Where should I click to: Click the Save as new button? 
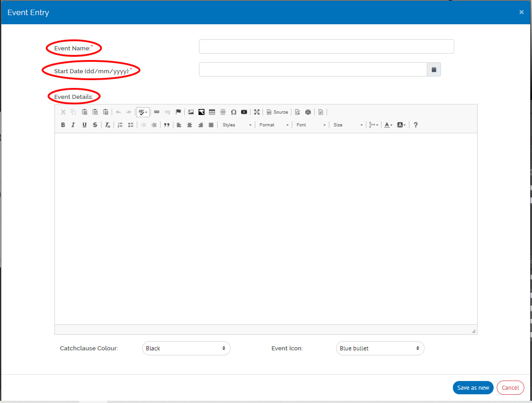(x=473, y=388)
